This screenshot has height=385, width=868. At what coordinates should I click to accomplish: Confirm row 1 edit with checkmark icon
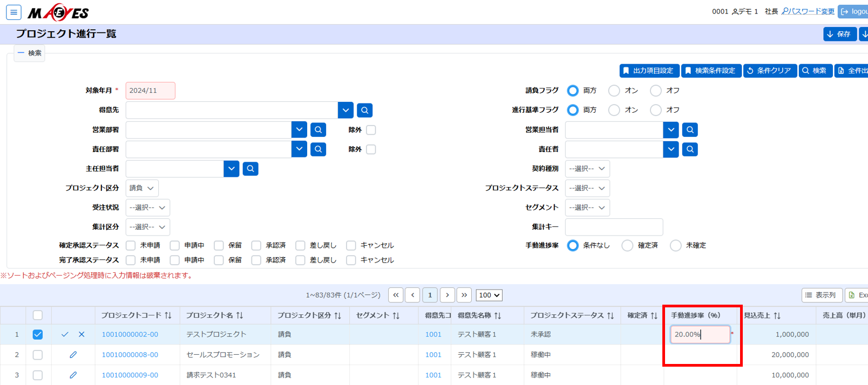[65, 334]
